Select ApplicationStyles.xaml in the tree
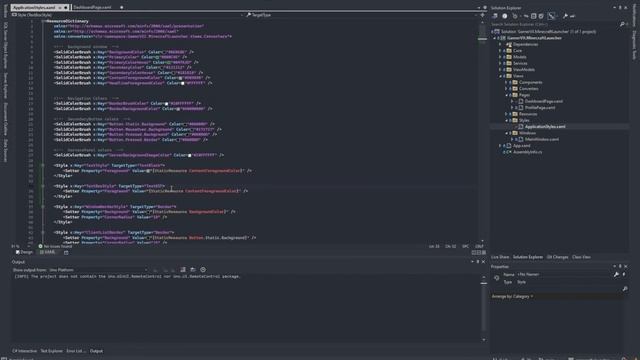The height and width of the screenshot is (360, 640). (545, 127)
